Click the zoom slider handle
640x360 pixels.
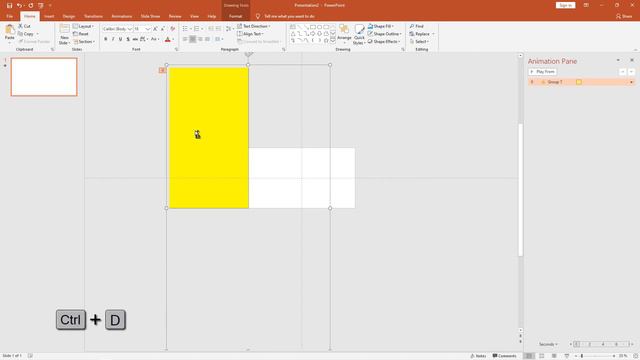[x=582, y=356]
